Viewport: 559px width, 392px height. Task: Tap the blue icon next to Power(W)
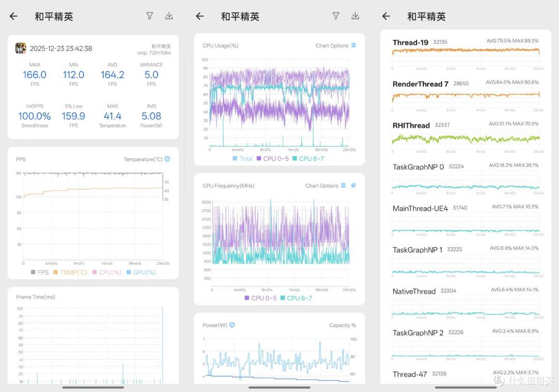(232, 325)
